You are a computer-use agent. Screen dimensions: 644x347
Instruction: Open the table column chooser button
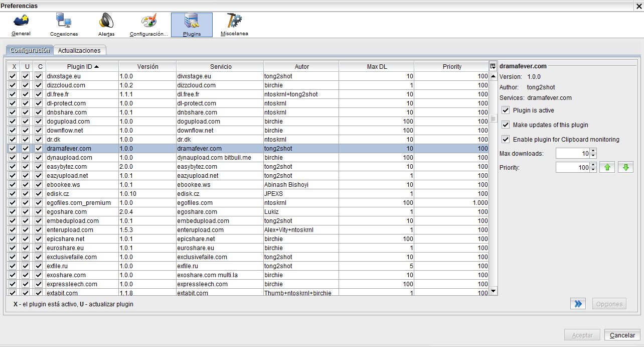click(x=493, y=66)
